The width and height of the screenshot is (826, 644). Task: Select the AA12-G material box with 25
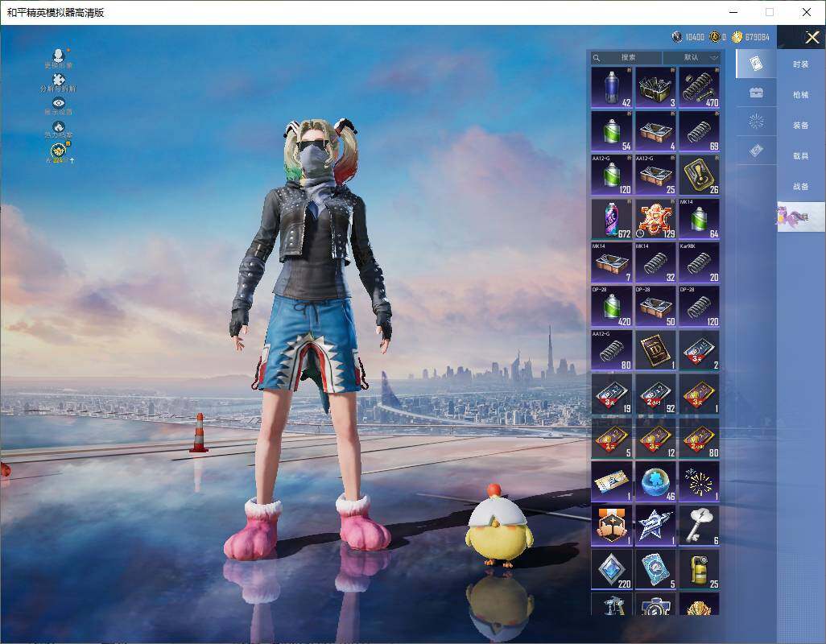tap(655, 175)
